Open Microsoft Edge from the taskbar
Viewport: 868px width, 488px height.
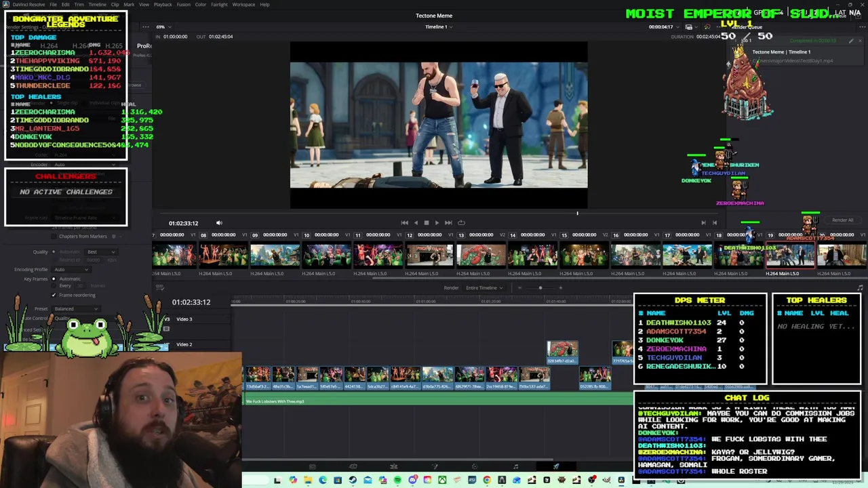[x=322, y=480]
